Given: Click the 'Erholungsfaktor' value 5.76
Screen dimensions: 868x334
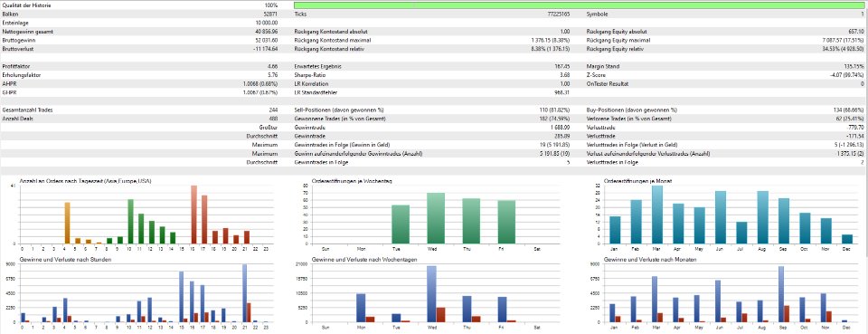Looking at the screenshot, I should click(x=273, y=75).
